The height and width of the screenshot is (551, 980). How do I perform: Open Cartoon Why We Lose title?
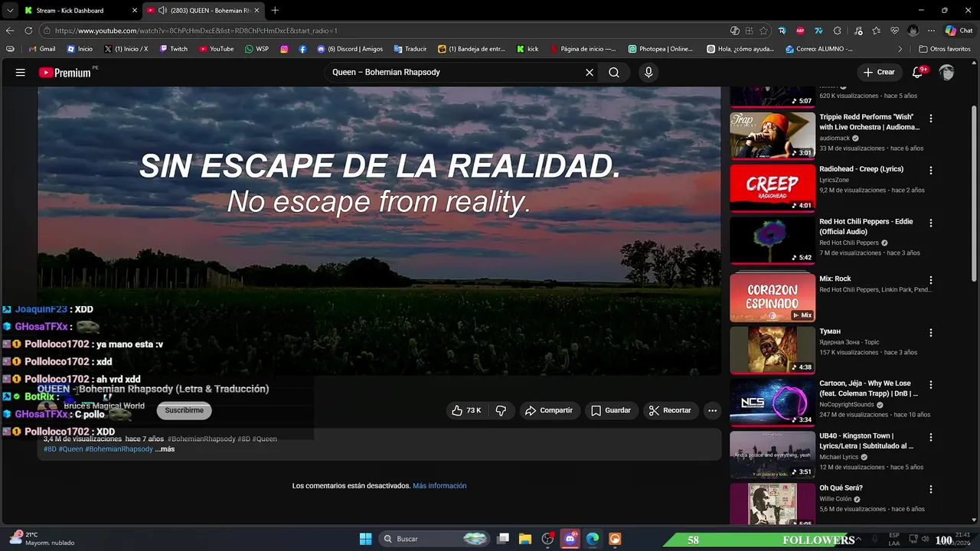click(869, 389)
